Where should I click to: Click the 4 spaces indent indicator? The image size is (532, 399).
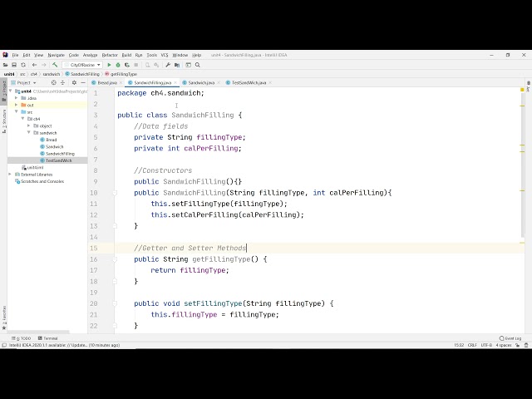504,345
